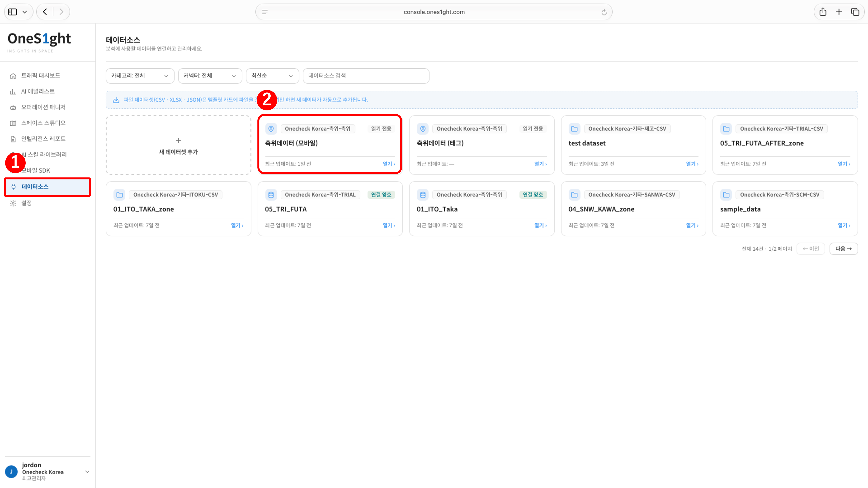Image resolution: width=868 pixels, height=488 pixels.
Task: Open 트래픽 대시보드 from the sidebar
Action: [40, 76]
